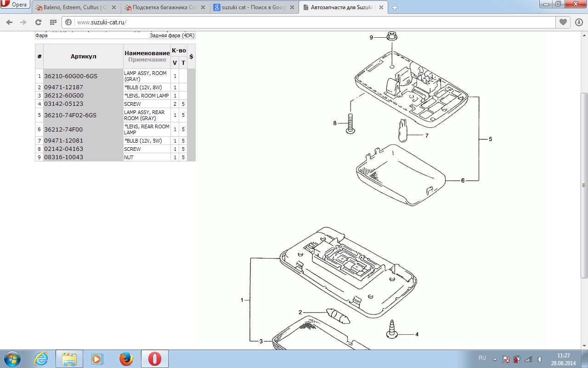The image size is (588, 368).
Task: Go forward with the forward arrow
Action: (23, 22)
